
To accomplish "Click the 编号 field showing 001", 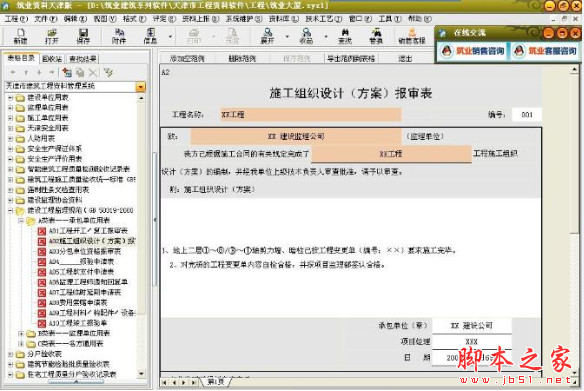I will click(x=527, y=115).
